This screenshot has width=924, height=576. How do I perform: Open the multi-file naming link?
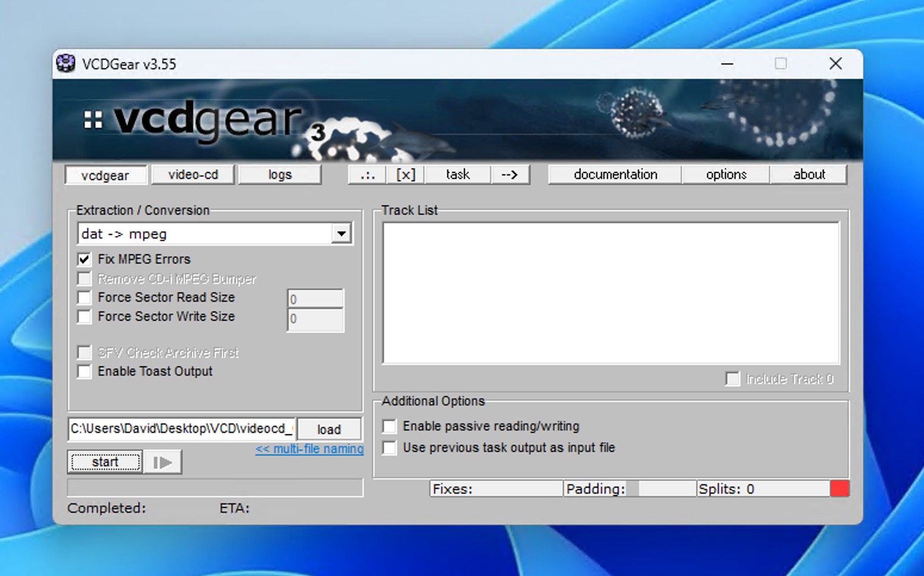click(309, 449)
